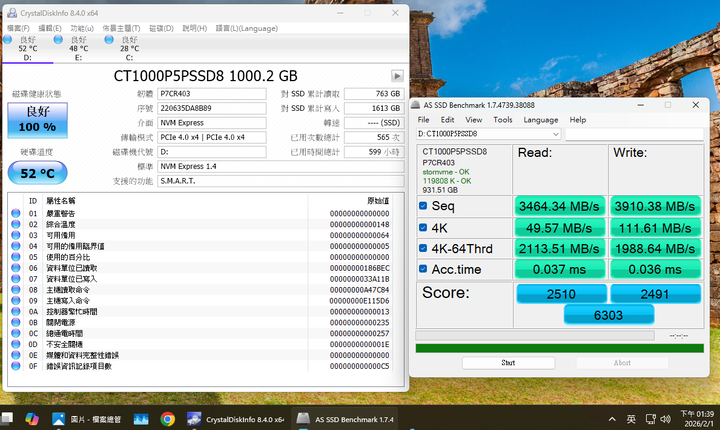Click the Abort button in AS SSD Benchmark
This screenshot has width=720, height=430.
tap(622, 362)
